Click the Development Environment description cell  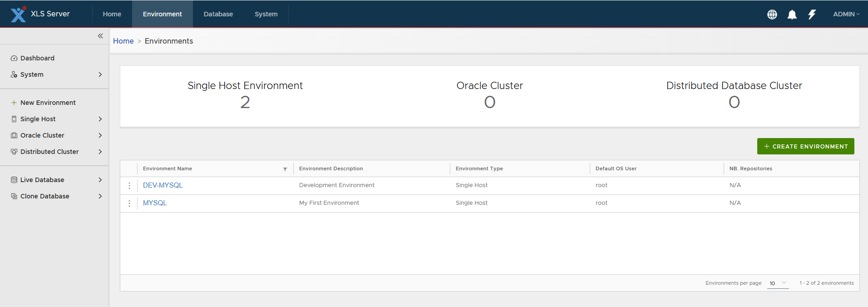(x=337, y=185)
